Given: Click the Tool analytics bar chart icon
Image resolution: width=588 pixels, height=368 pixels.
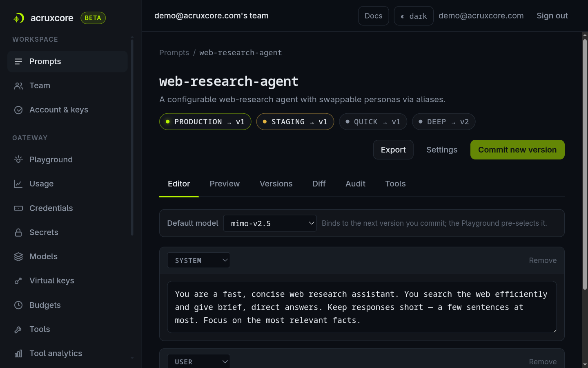Looking at the screenshot, I should (18, 353).
